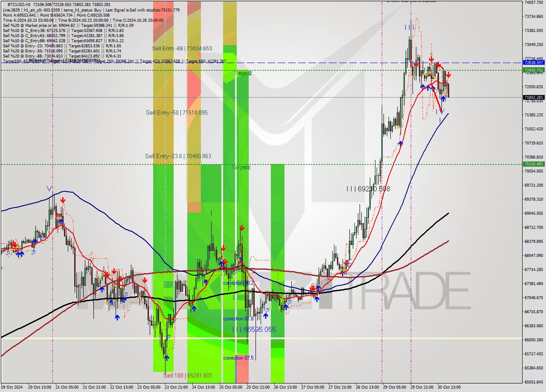Click the 69721.200 price axis label
Screen dimensions: 546x392
point(534,185)
